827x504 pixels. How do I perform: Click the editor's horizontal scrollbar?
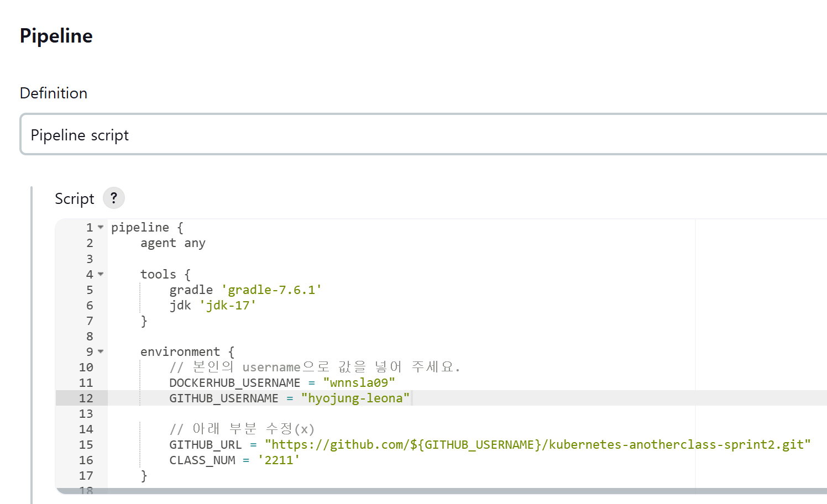click(442, 491)
